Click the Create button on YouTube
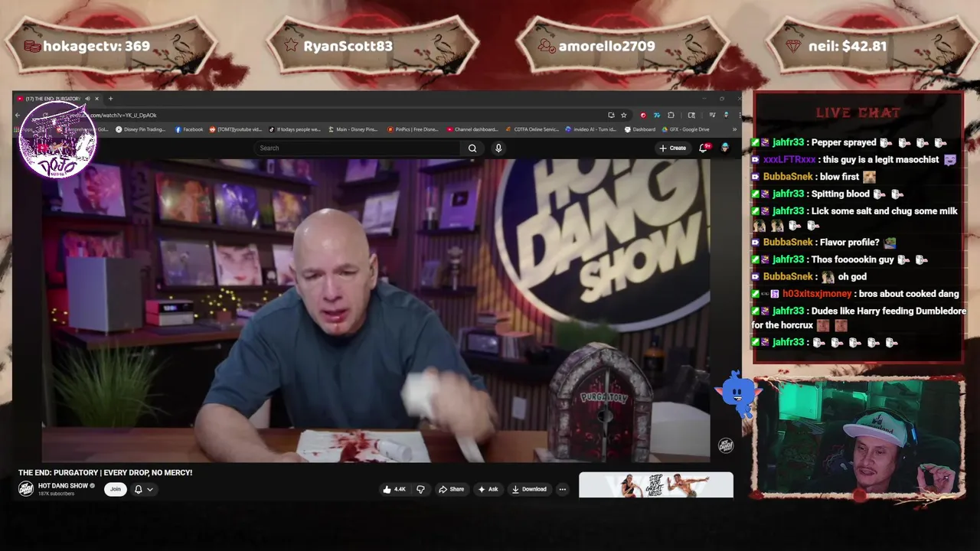The image size is (980, 551). pyautogui.click(x=673, y=148)
